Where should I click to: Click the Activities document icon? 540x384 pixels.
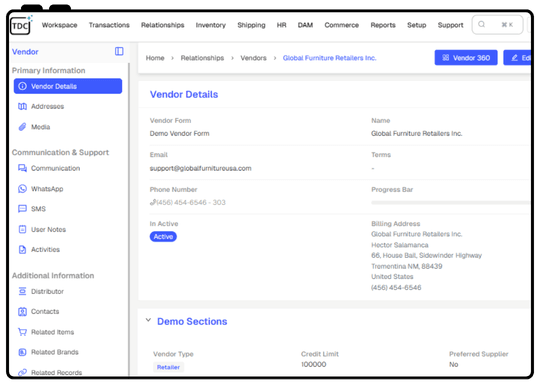(22, 249)
